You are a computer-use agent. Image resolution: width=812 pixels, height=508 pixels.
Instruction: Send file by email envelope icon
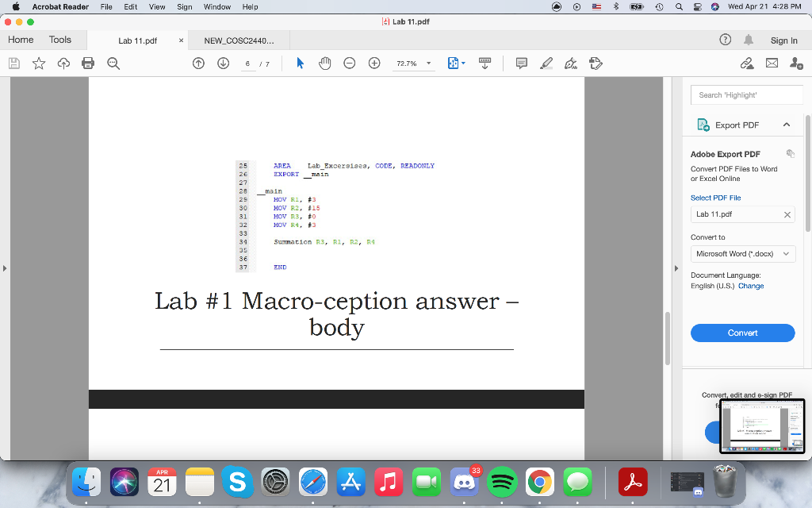772,63
